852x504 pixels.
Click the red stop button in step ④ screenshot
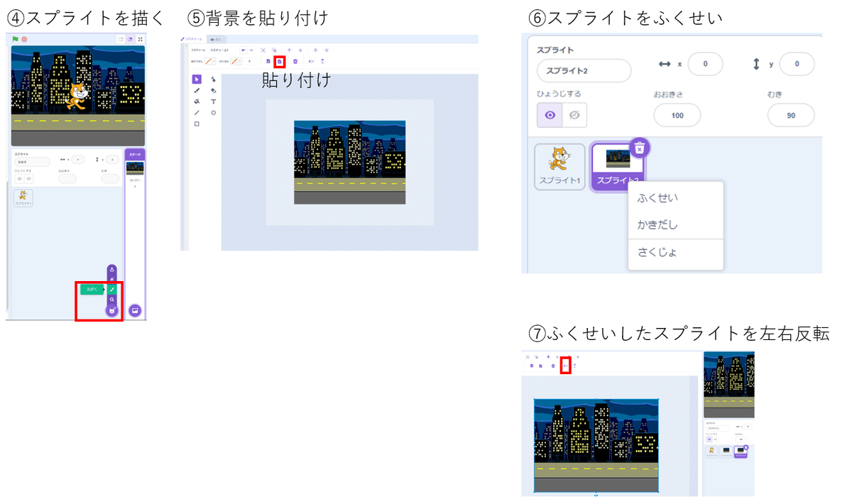(24, 39)
